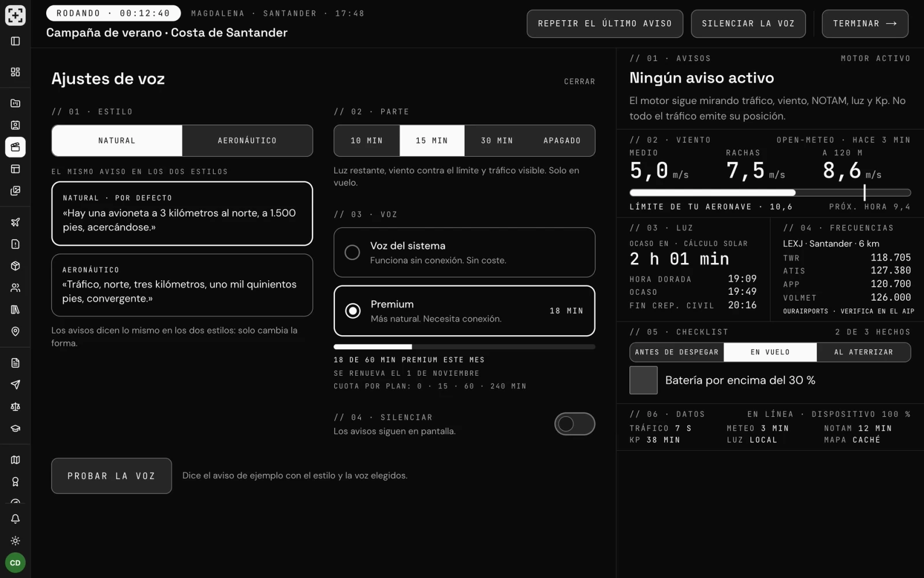
Task: Open the image gallery icon in sidebar
Action: (x=16, y=191)
